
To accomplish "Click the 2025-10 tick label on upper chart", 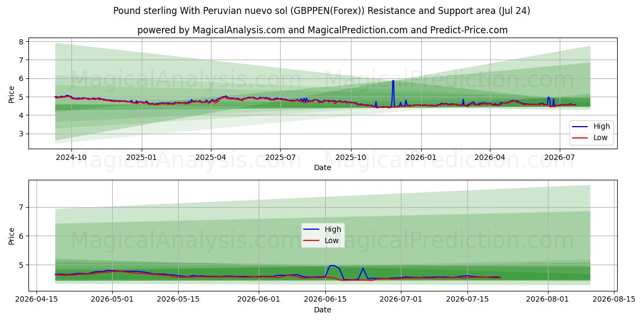I will pyautogui.click(x=351, y=158).
